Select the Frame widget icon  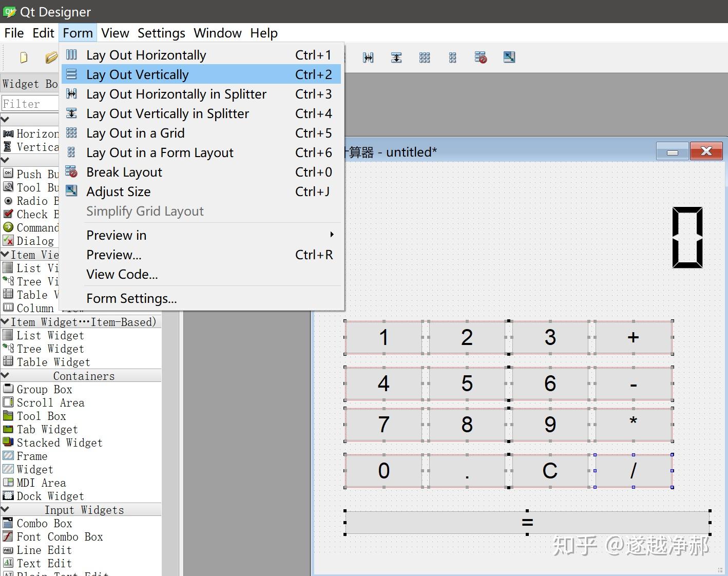coord(8,455)
